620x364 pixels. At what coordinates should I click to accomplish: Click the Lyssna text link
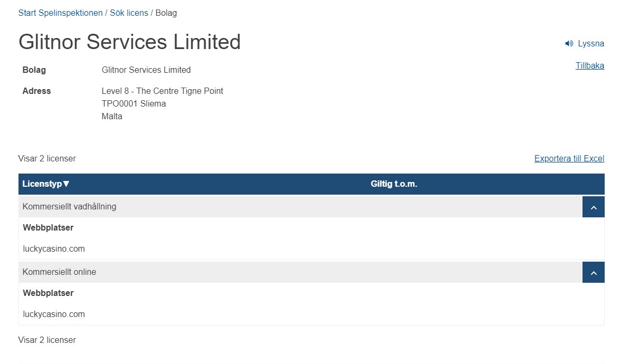pos(591,44)
